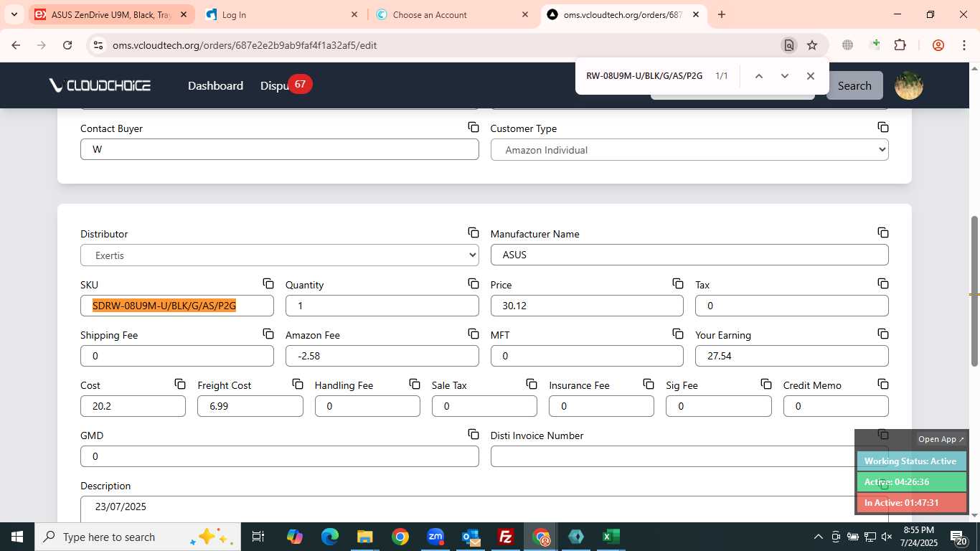Image resolution: width=980 pixels, height=551 pixels.
Task: Reload the current page
Action: (67, 45)
